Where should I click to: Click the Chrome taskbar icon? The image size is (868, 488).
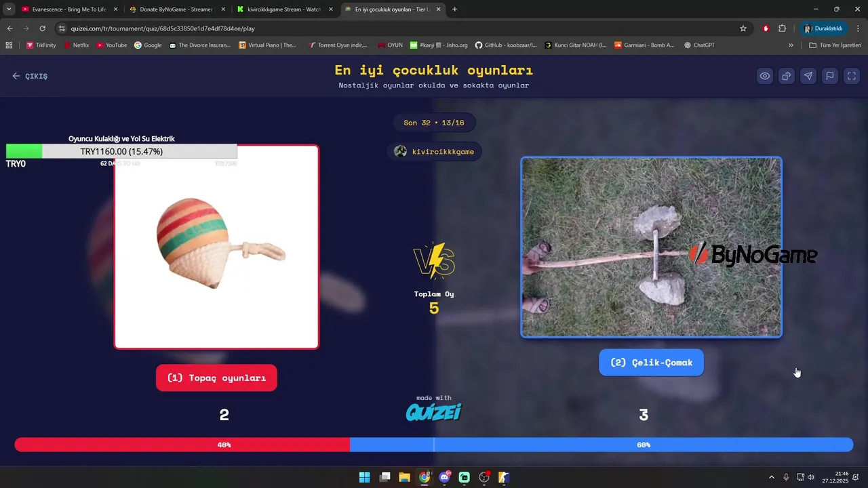(425, 477)
